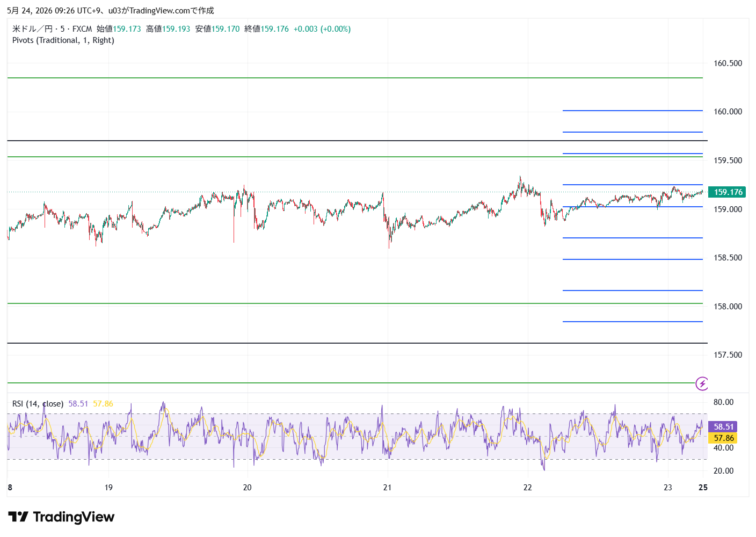
Task: Select the RSI (14, close) indicator legend
Action: (38, 404)
